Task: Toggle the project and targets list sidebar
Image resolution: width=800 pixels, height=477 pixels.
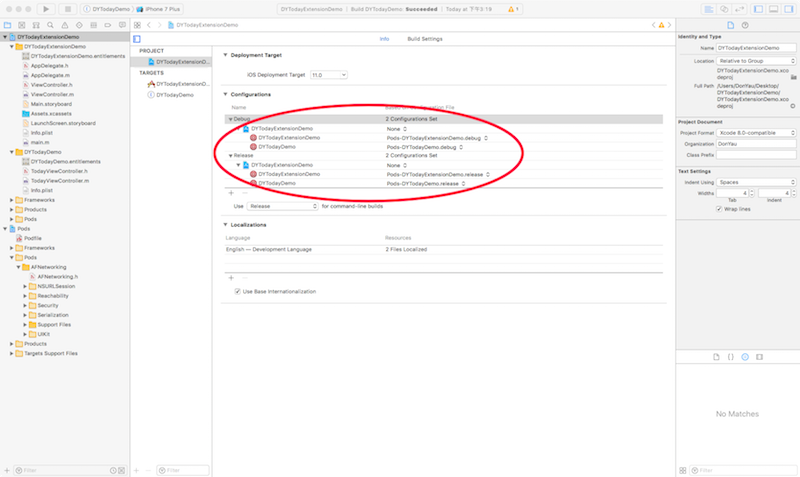Action: (x=137, y=39)
